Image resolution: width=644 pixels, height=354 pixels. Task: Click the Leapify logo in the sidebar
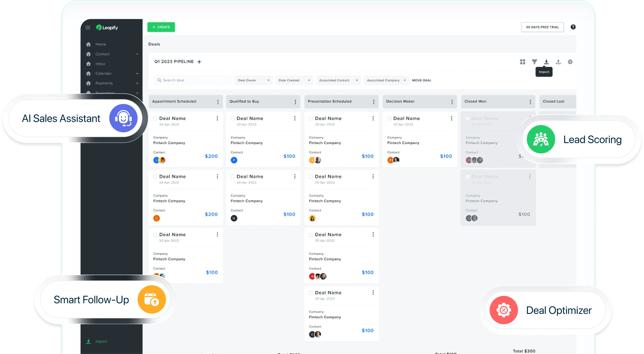[x=106, y=27]
